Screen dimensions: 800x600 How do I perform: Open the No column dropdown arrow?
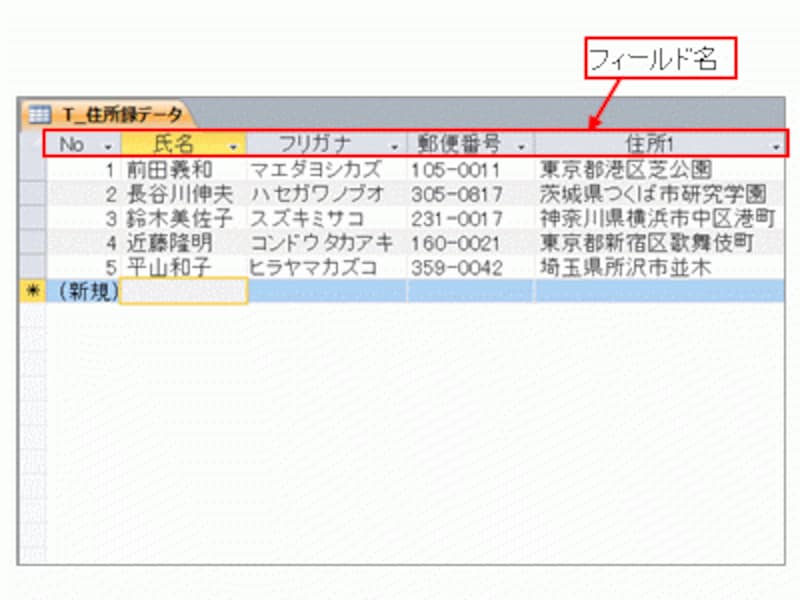[108, 147]
